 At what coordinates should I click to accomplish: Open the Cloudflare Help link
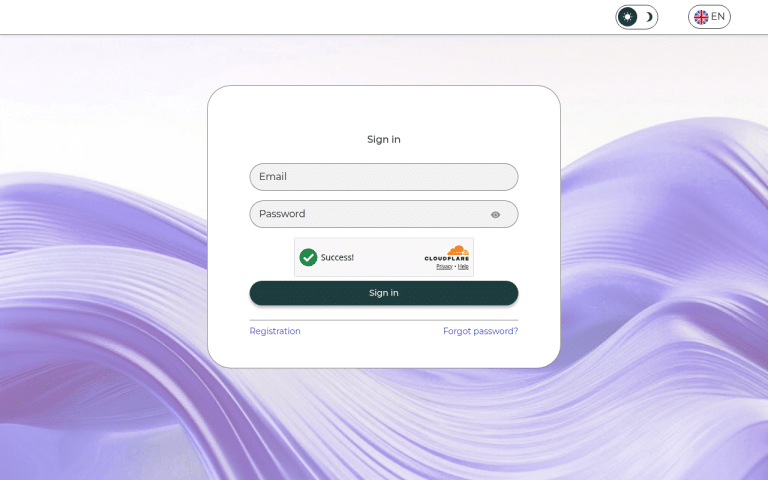pyautogui.click(x=463, y=266)
